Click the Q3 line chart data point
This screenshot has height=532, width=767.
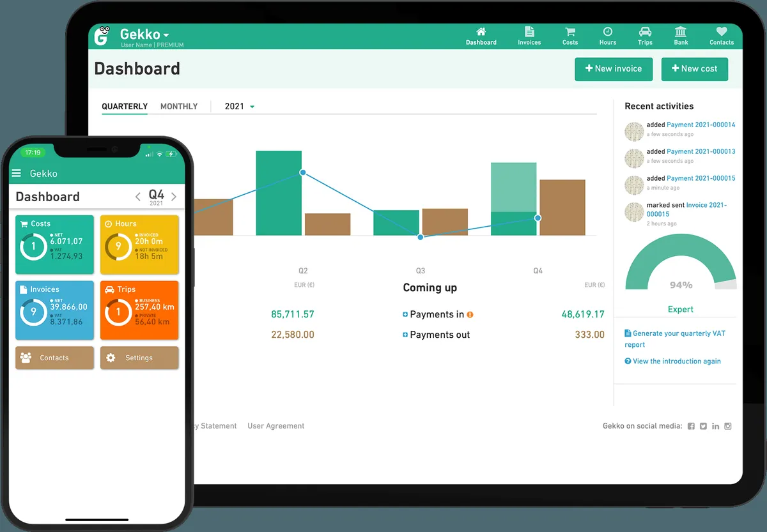[x=421, y=237]
